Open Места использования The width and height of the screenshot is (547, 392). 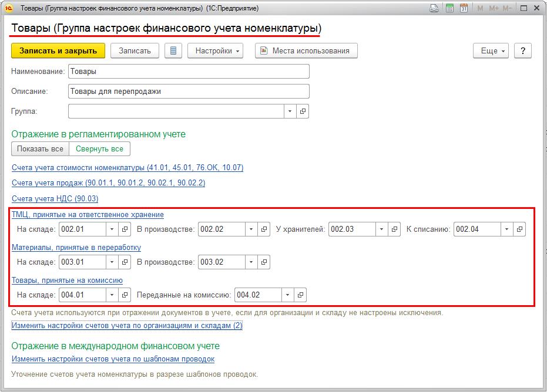[x=306, y=51]
